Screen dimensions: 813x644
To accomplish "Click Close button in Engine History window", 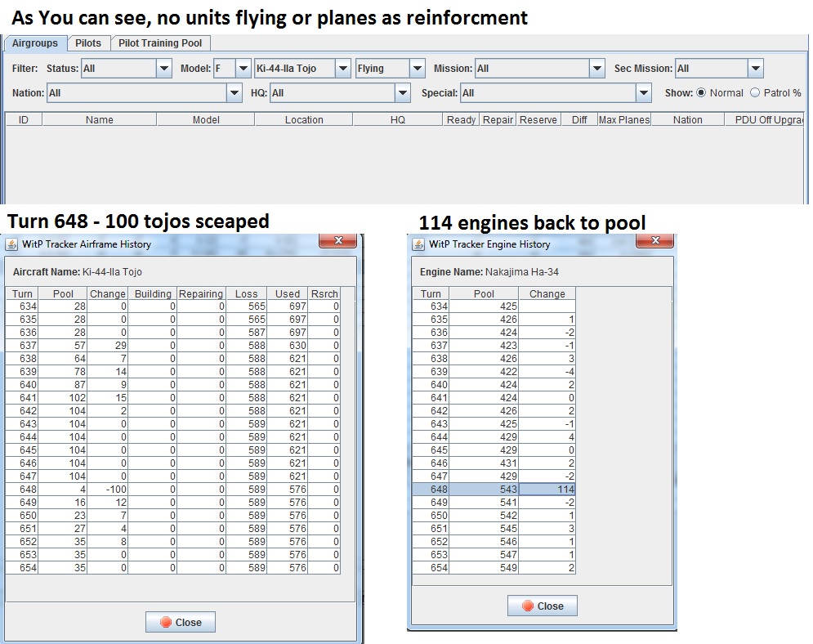I will [x=543, y=606].
